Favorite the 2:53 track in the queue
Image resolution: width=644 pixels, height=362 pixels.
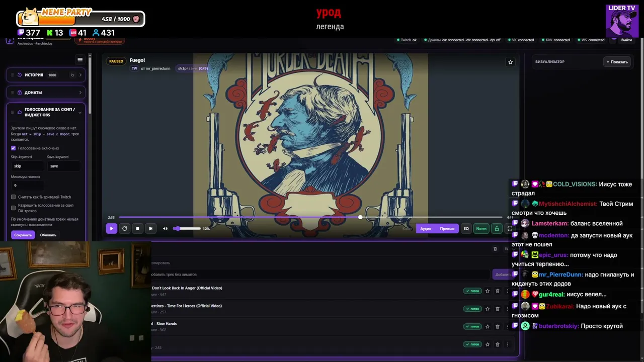[487, 344]
